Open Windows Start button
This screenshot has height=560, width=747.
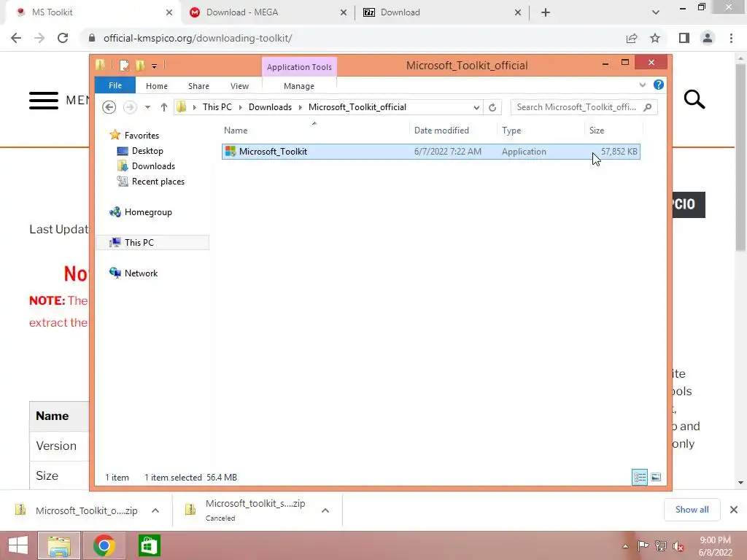[x=18, y=545]
